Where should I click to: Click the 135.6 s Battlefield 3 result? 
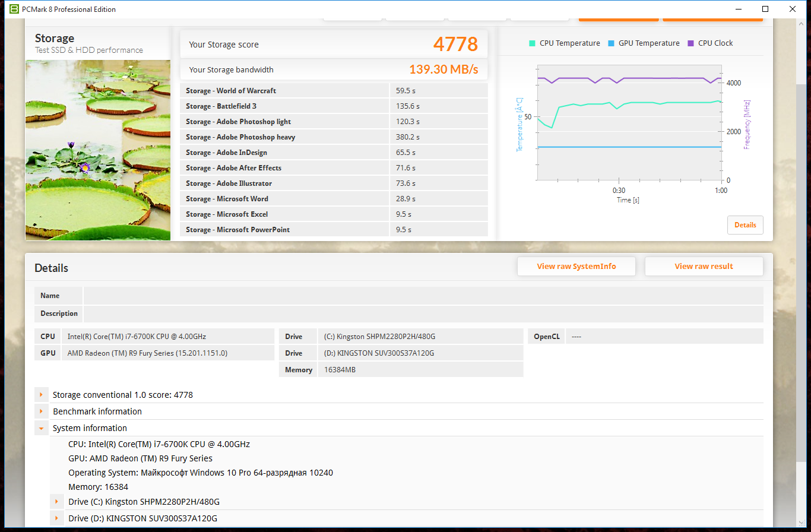[408, 106]
